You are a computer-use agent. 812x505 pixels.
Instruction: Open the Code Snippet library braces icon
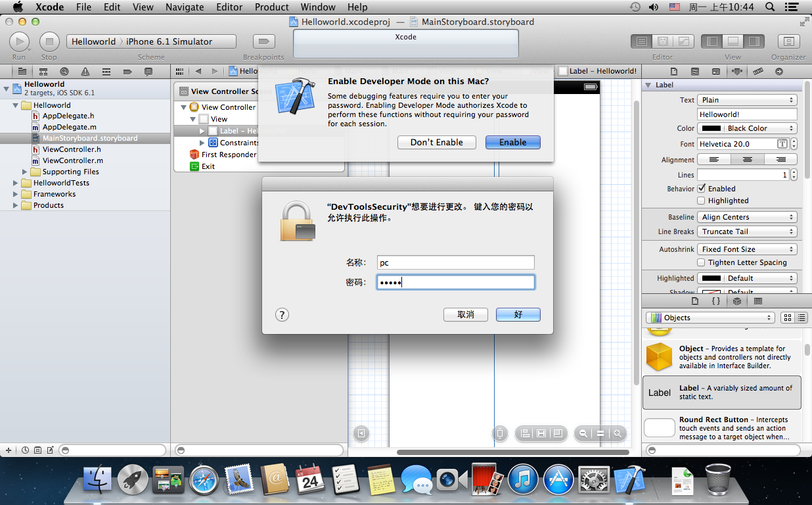[x=716, y=301]
